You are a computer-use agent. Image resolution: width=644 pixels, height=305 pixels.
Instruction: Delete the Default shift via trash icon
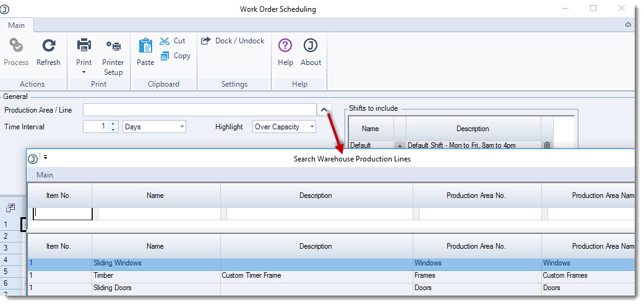pyautogui.click(x=547, y=145)
